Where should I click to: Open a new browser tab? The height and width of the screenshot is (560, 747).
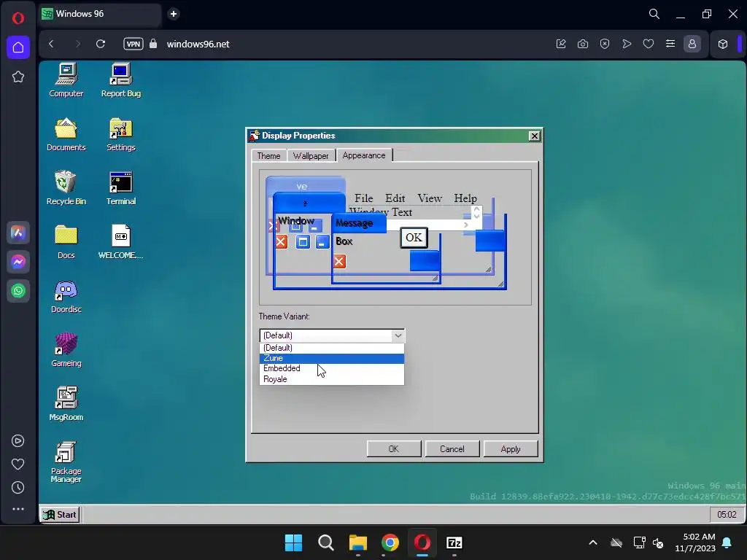174,14
